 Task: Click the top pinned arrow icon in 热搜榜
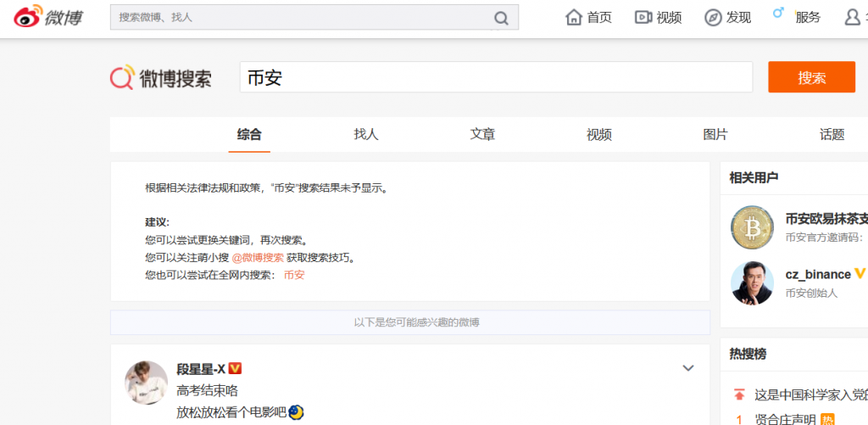tap(739, 395)
